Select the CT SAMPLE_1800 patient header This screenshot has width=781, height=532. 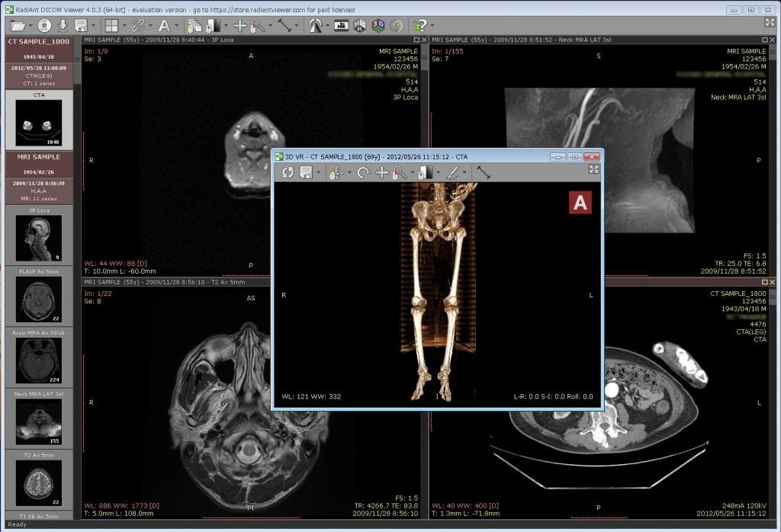(x=39, y=41)
